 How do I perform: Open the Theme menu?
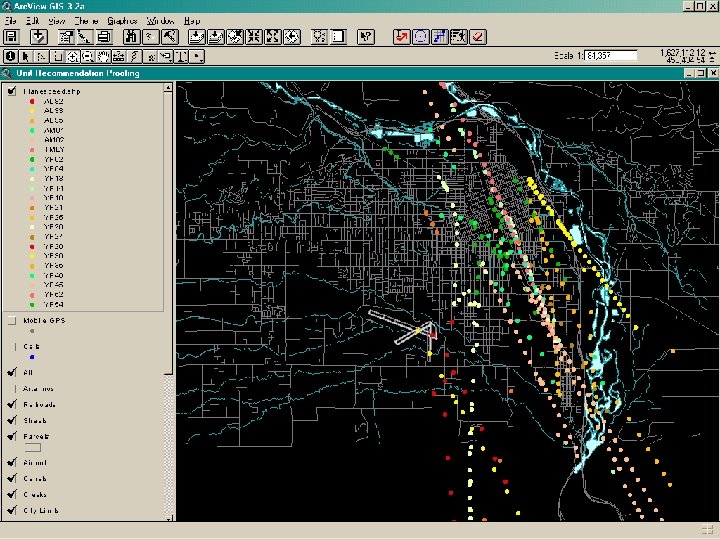[x=87, y=20]
